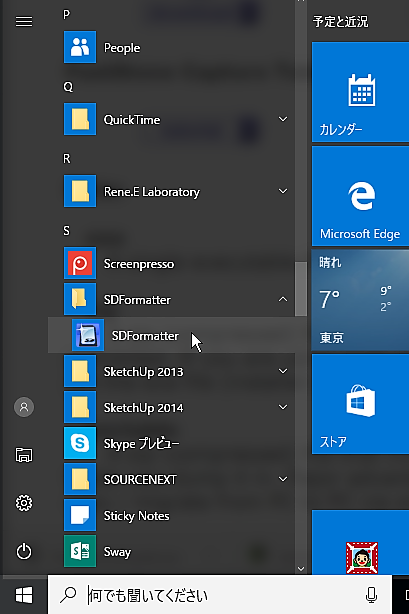
Task: Click the Skype プレビュー label
Action: click(x=141, y=444)
